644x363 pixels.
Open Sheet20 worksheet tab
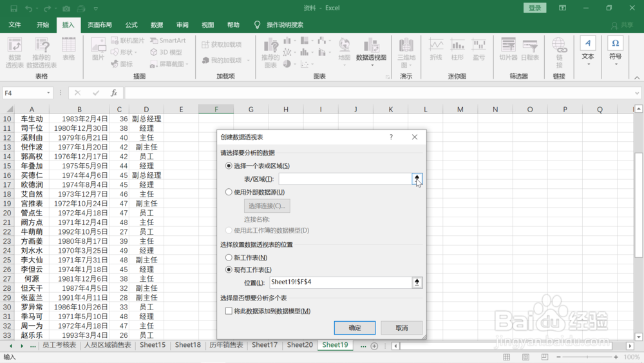tap(300, 345)
